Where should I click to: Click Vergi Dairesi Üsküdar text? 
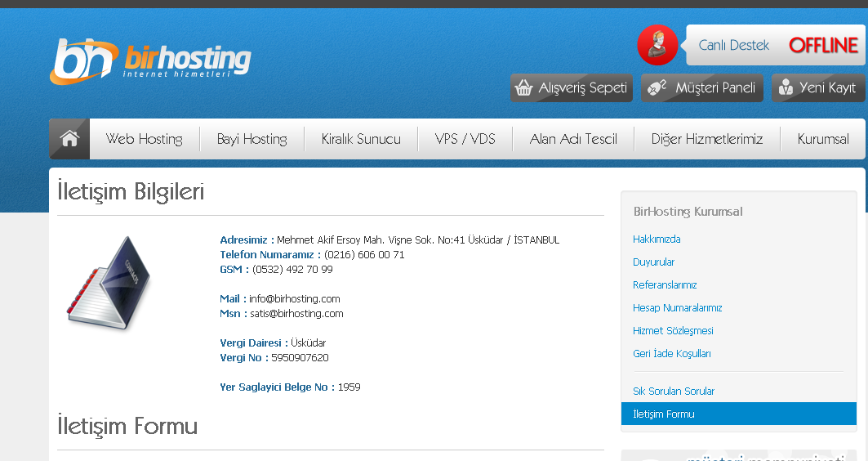pyautogui.click(x=273, y=343)
